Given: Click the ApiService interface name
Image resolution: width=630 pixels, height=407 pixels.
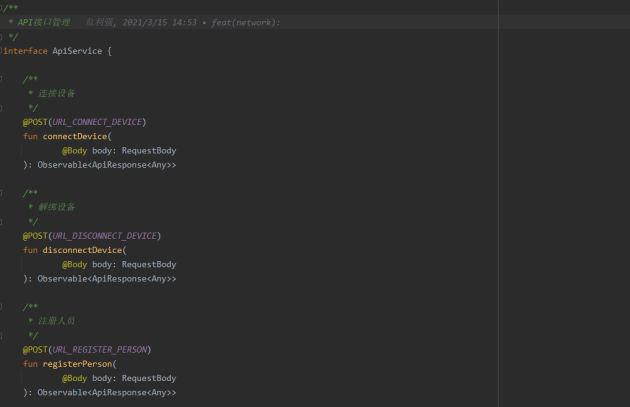Looking at the screenshot, I should click(77, 51).
